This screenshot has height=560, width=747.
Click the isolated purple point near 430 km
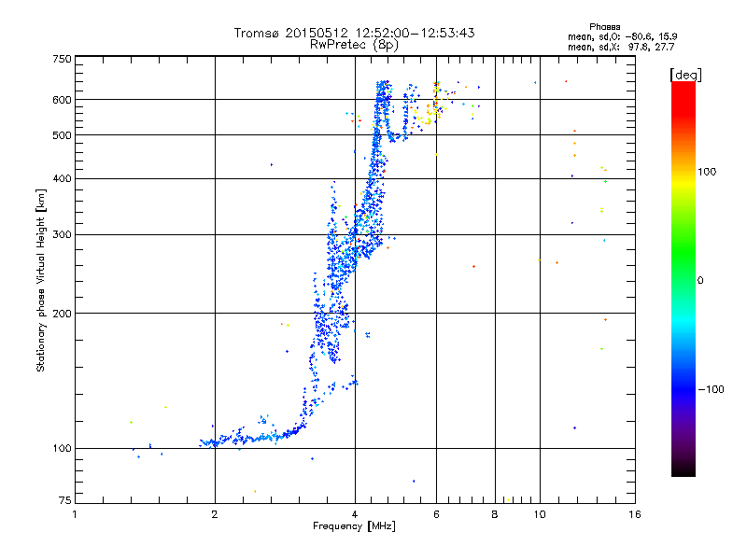click(272, 165)
